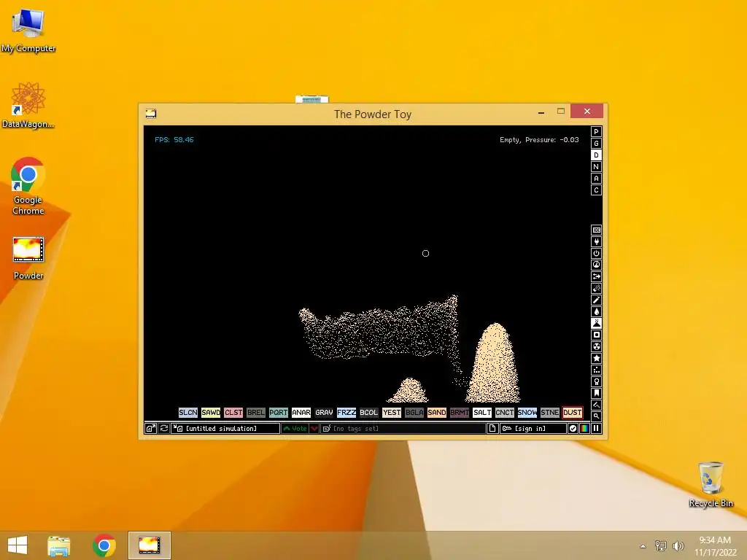
Task: Open the Decoration tools section
Action: 596,405
